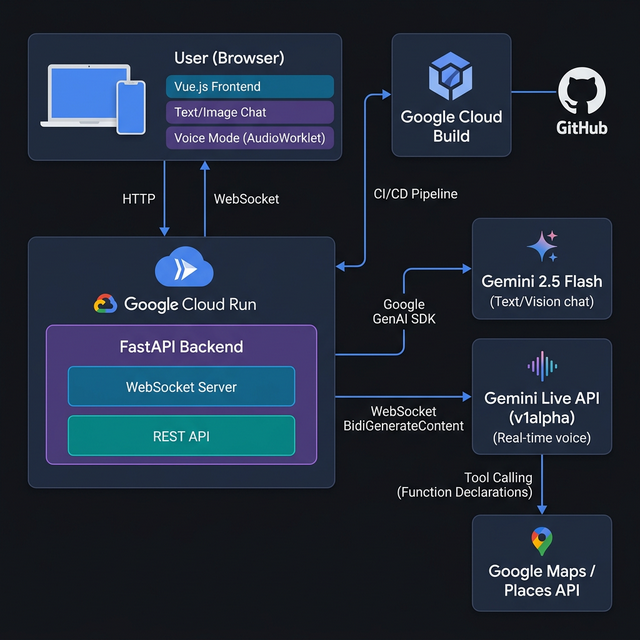Viewport: 640px width, 640px height.
Task: Click the User (Browser) title
Action: pos(229,58)
